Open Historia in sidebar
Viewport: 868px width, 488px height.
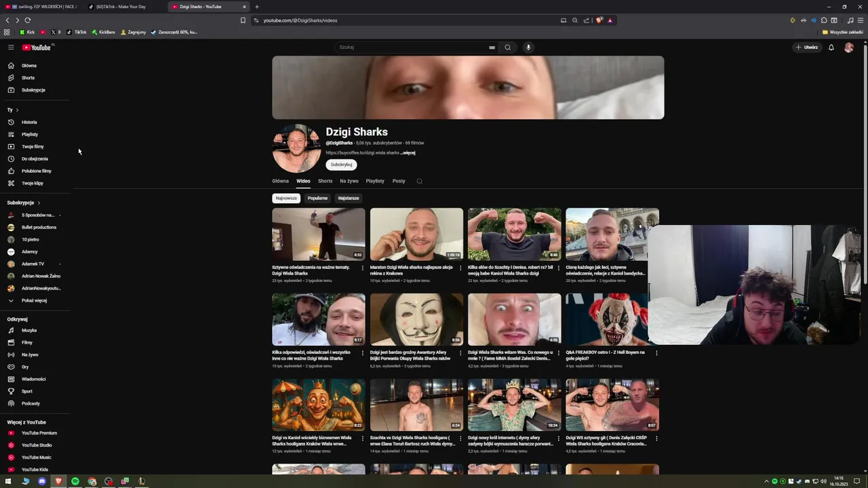click(x=29, y=122)
